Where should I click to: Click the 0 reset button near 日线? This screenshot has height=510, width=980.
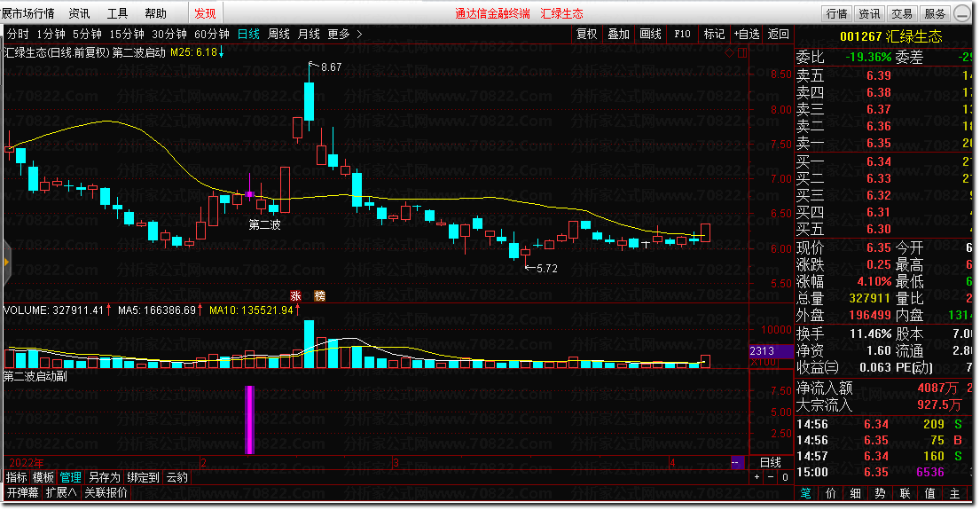[785, 477]
